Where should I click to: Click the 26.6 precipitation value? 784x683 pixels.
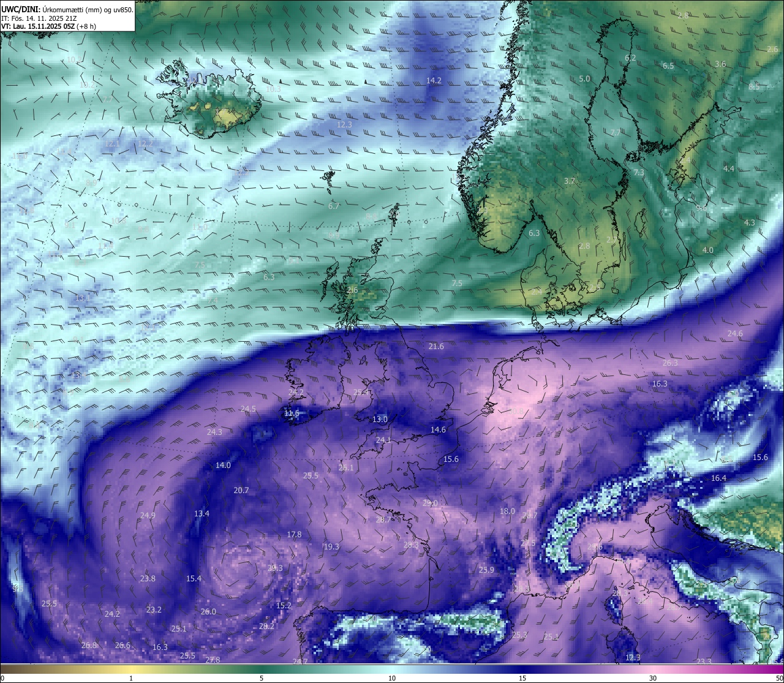tap(123, 645)
